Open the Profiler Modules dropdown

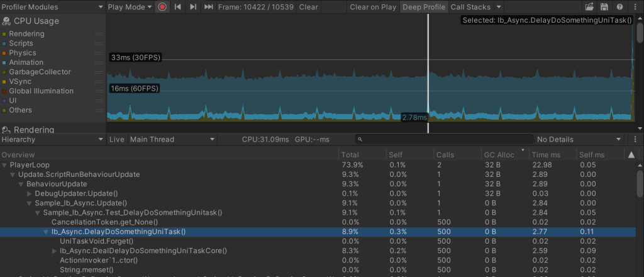click(52, 7)
